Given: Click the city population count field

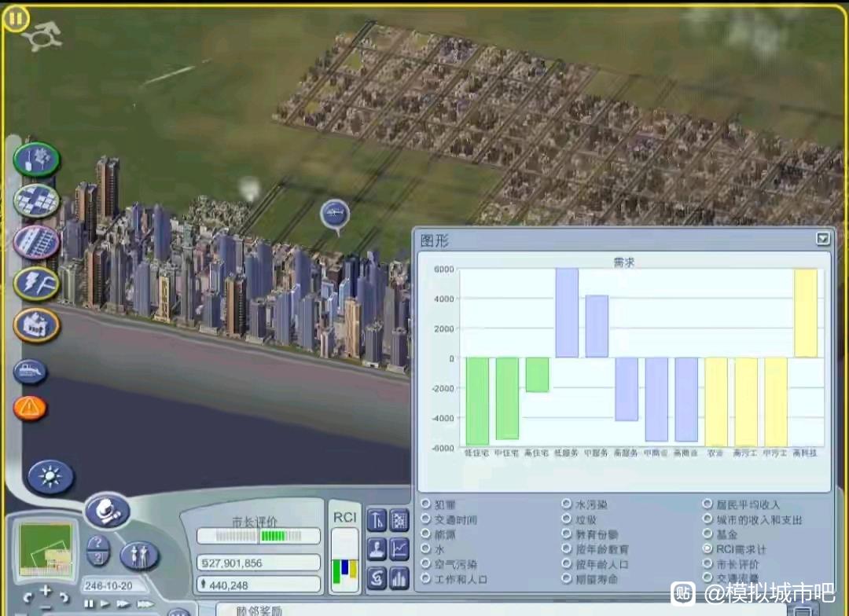Looking at the screenshot, I should pos(258,585).
